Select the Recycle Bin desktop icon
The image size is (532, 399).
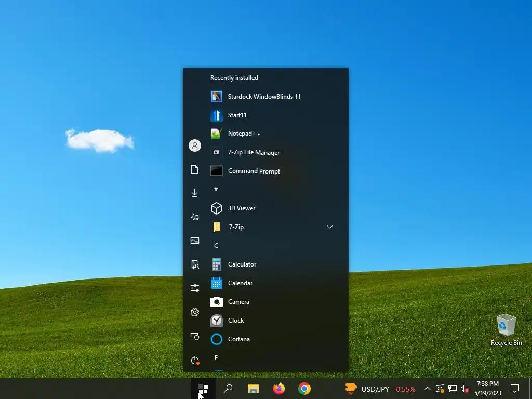click(x=506, y=330)
